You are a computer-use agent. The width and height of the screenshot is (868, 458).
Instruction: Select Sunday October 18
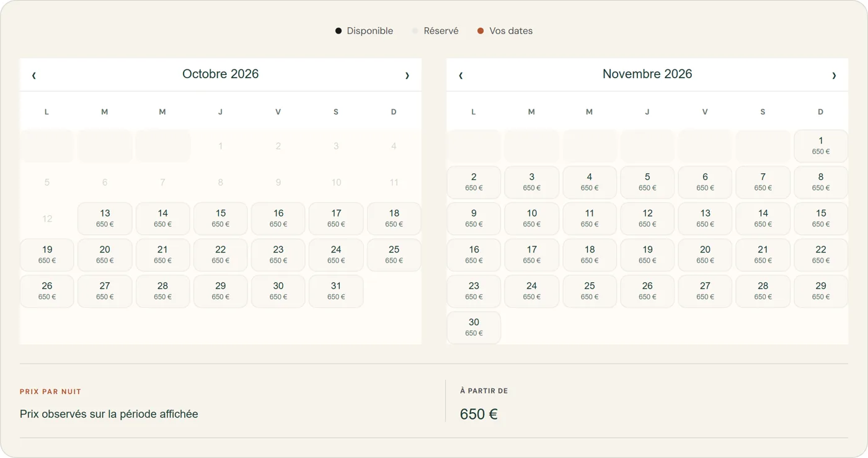point(394,218)
